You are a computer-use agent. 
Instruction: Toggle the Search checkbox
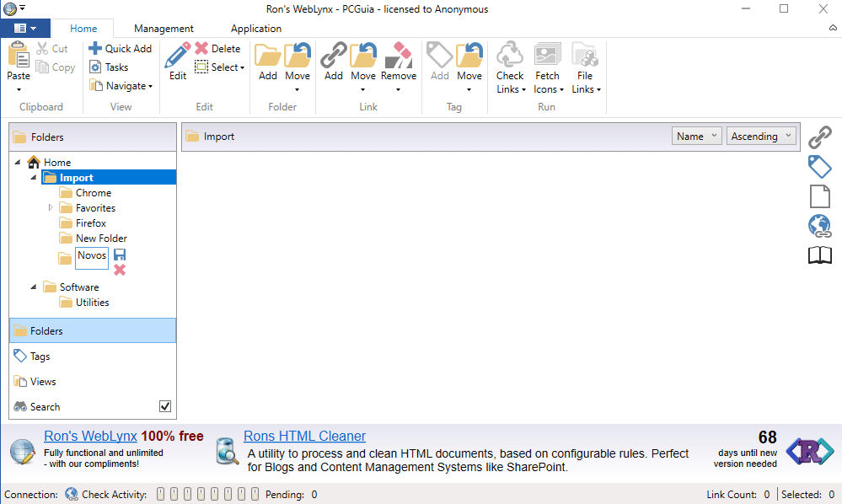165,406
